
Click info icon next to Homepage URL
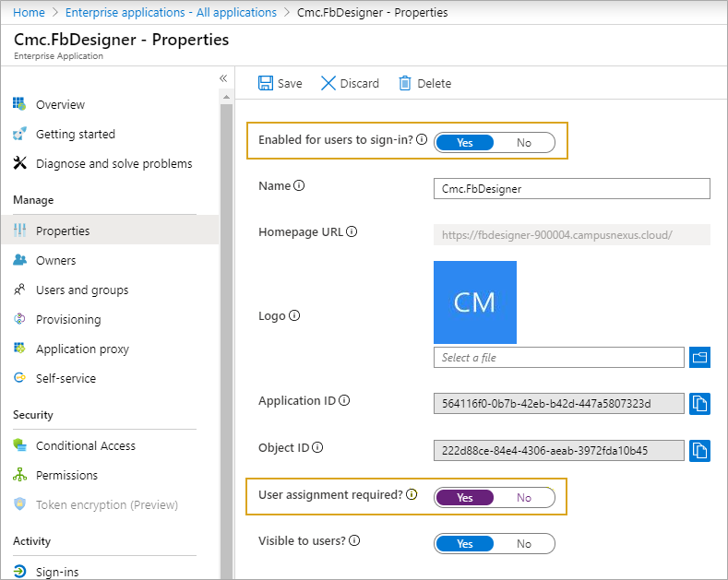coord(352,232)
